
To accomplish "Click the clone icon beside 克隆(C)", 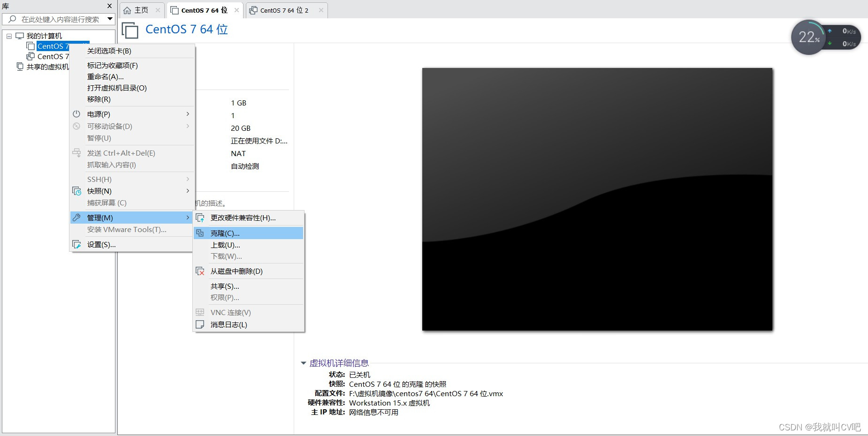I will pos(200,233).
